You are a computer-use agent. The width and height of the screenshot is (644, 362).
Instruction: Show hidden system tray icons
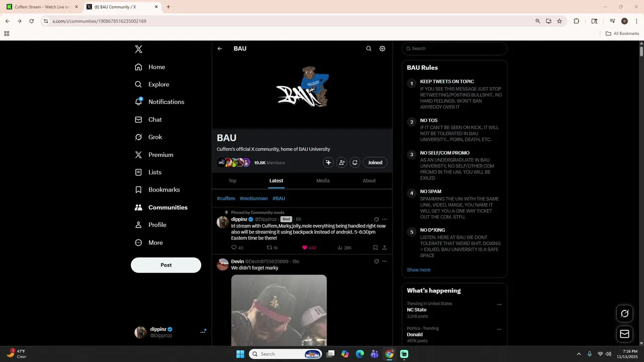tap(579, 354)
